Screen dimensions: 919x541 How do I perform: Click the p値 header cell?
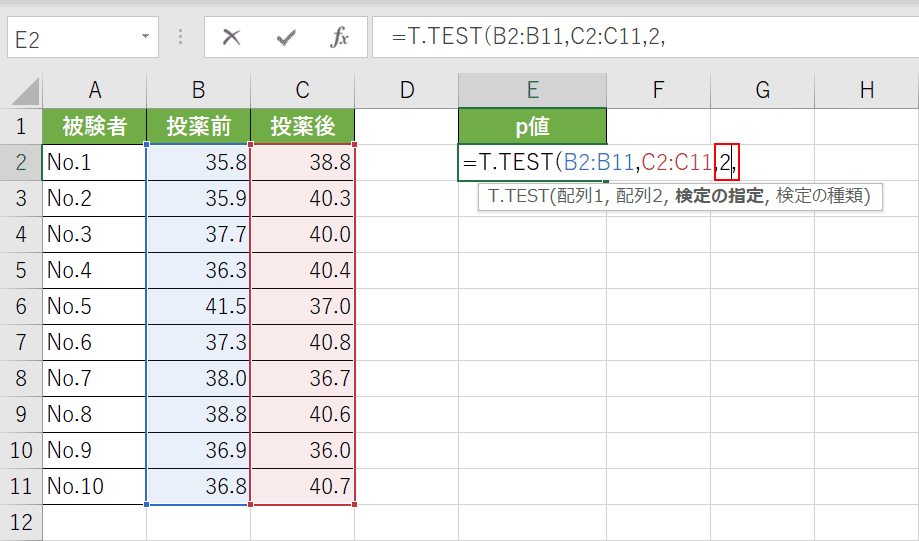pyautogui.click(x=532, y=127)
